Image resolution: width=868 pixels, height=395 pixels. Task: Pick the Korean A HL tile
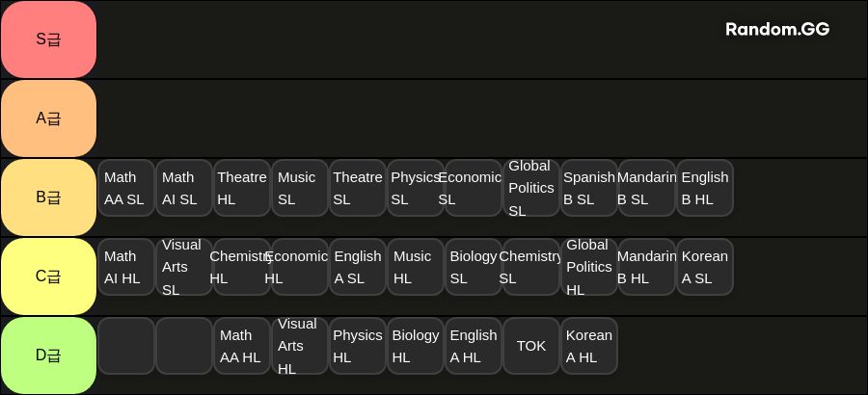pyautogui.click(x=589, y=346)
